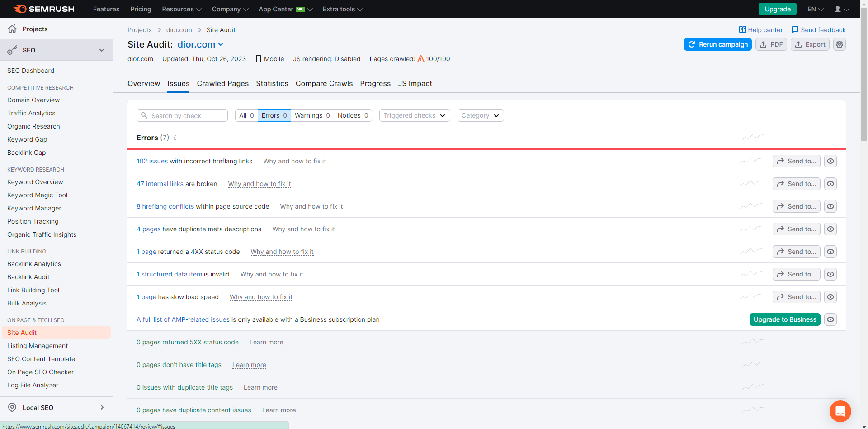Click the search magnifier icon
The height and width of the screenshot is (429, 868).
coord(144,115)
